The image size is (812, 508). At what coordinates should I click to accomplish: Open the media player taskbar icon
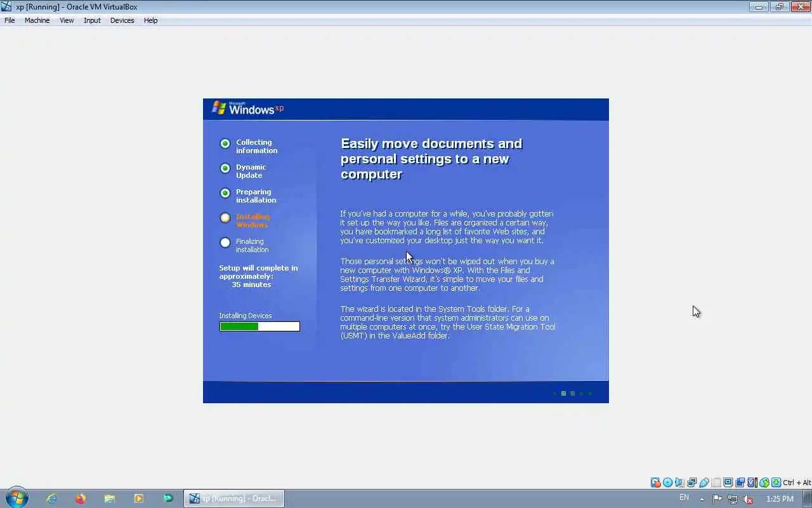139,498
